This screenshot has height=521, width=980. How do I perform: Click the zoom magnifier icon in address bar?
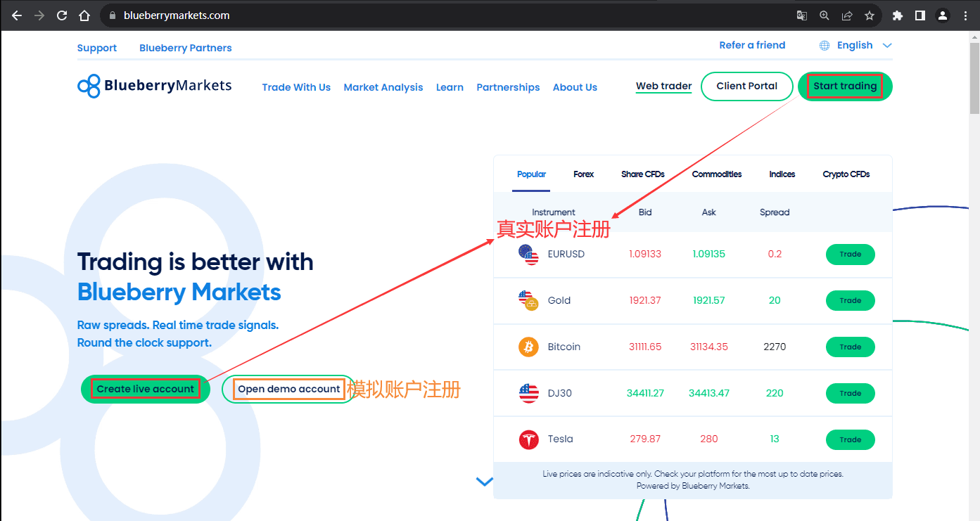825,15
